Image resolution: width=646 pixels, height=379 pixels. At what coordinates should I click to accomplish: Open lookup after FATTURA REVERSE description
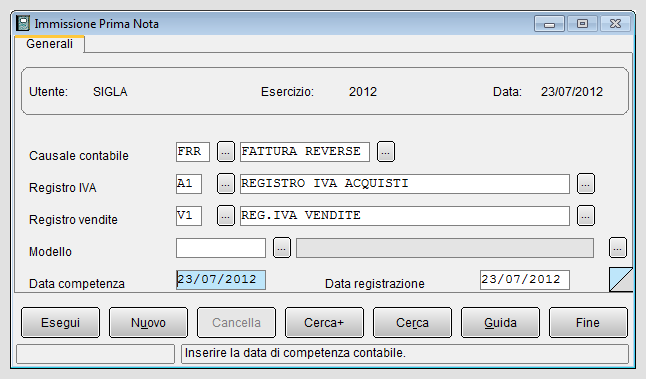[386, 152]
